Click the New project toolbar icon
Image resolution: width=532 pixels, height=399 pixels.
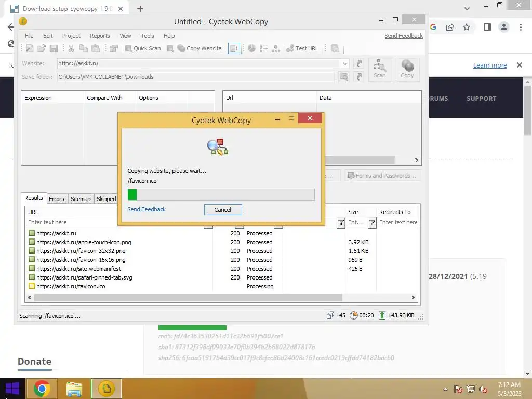[x=30, y=48]
